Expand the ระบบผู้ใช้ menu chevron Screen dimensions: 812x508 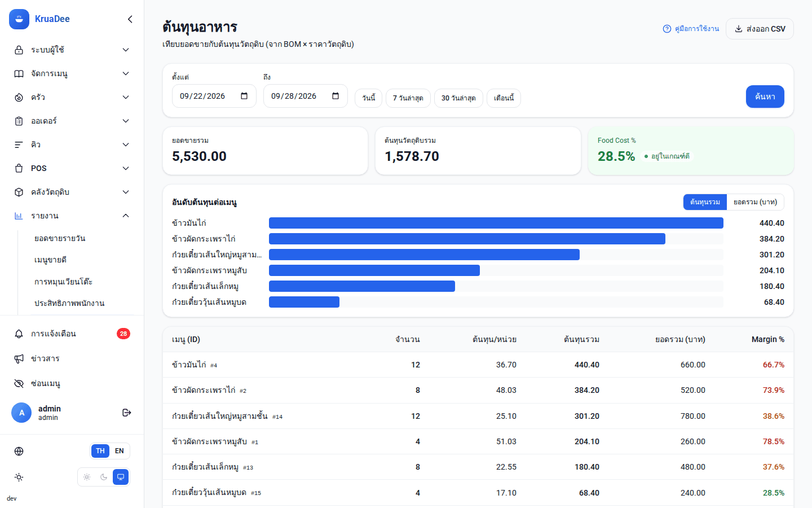point(126,50)
